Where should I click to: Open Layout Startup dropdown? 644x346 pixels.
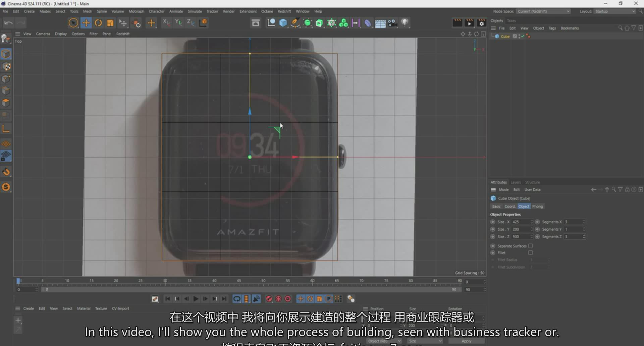click(x=615, y=11)
